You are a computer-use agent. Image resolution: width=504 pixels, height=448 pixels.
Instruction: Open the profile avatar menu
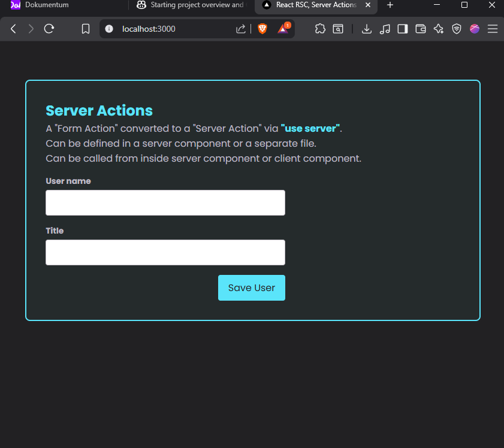[x=475, y=28]
